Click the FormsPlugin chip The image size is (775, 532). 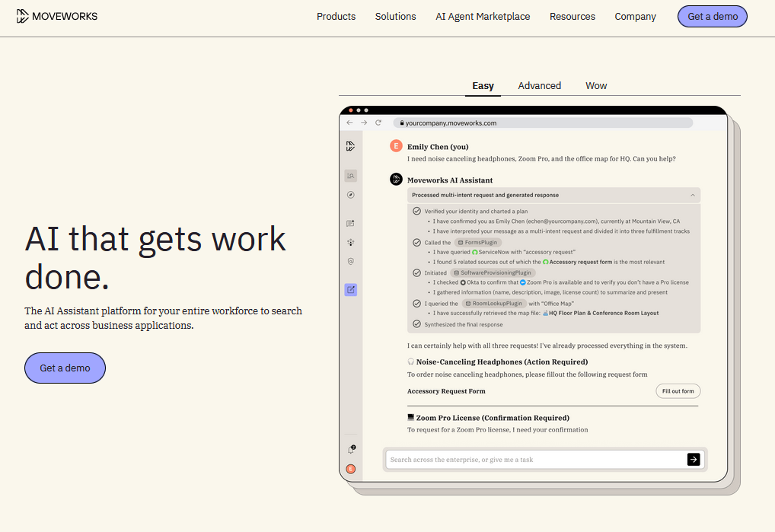478,243
